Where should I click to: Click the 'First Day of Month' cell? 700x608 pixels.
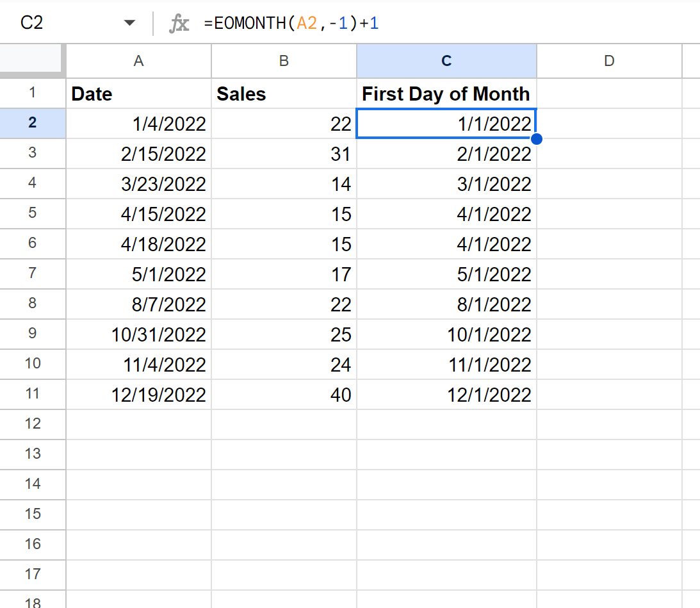coord(446,94)
